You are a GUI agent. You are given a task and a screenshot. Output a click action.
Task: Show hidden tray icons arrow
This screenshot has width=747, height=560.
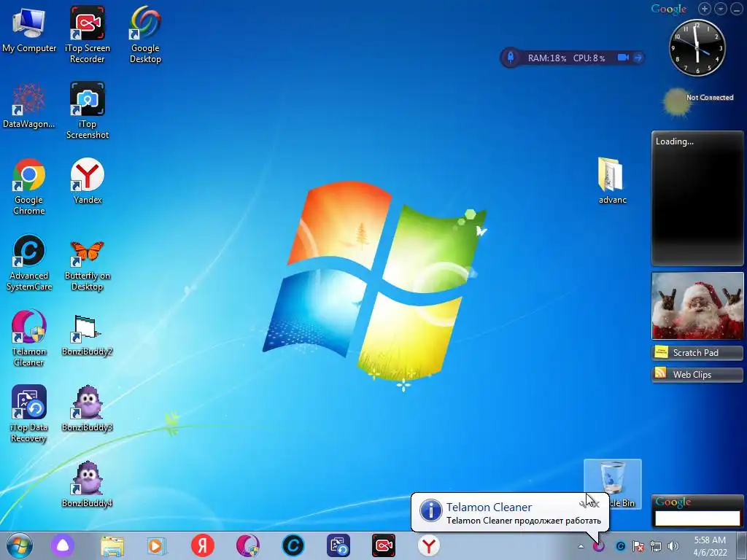[x=581, y=546]
